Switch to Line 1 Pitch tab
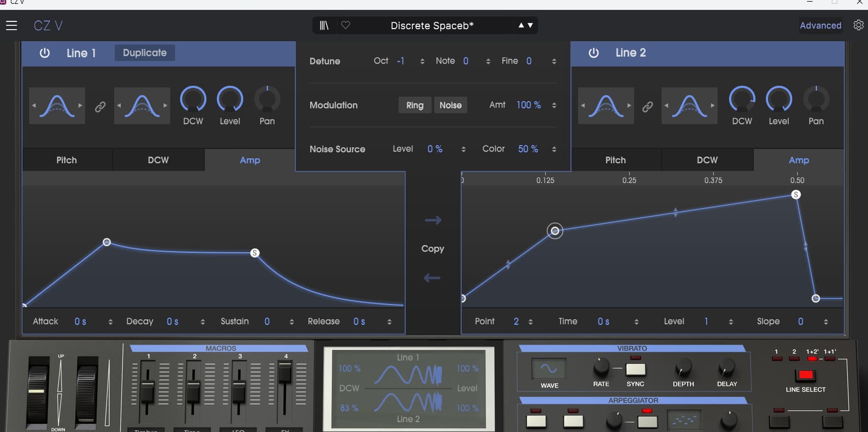This screenshot has height=432, width=868. [x=67, y=160]
